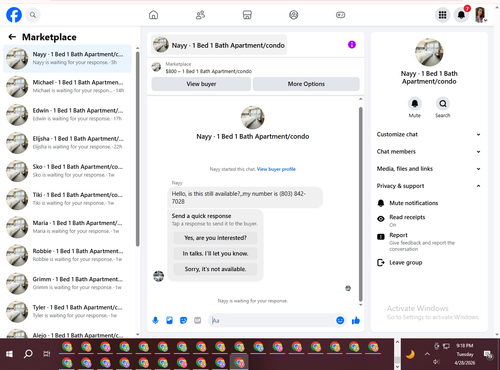This screenshot has height=370, width=500.
Task: Click the microphone voice clip icon
Action: click(155, 320)
